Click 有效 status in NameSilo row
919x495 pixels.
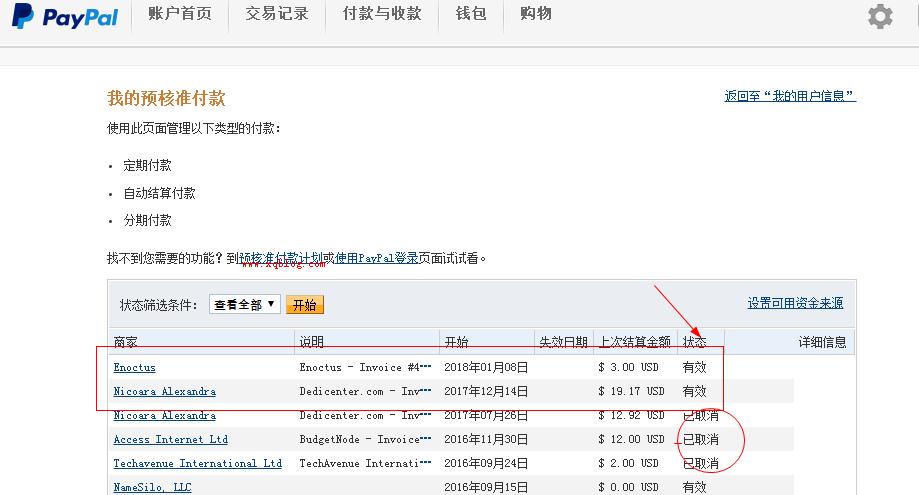(x=695, y=487)
